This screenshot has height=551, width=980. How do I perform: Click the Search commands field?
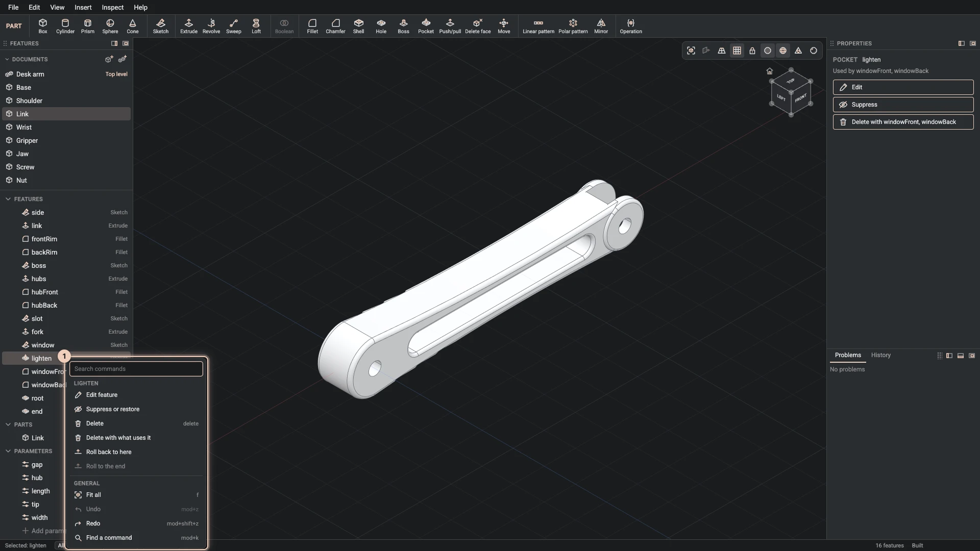(x=136, y=369)
